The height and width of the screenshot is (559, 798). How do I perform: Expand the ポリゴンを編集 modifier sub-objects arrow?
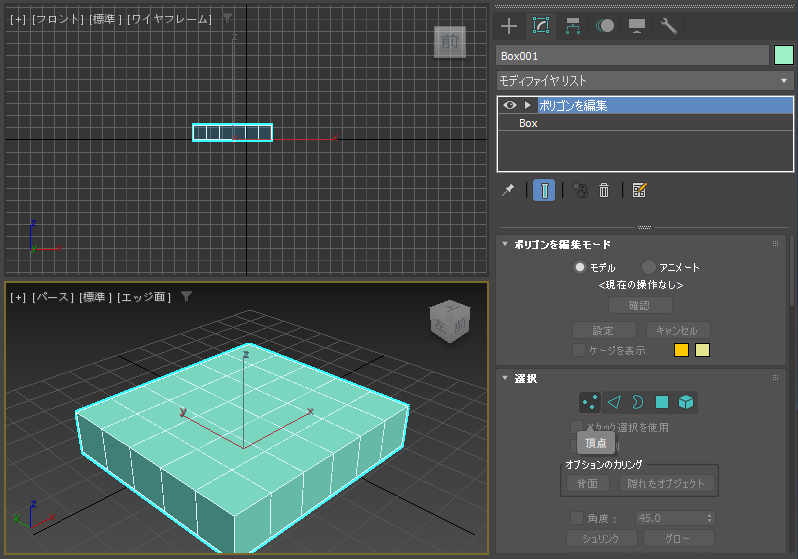tap(527, 105)
